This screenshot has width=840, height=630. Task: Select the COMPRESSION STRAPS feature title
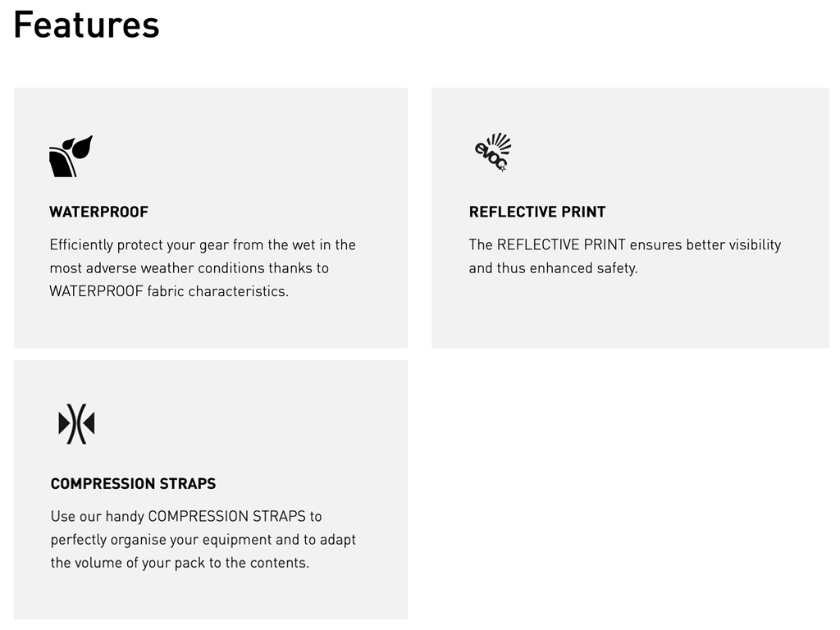click(x=133, y=484)
